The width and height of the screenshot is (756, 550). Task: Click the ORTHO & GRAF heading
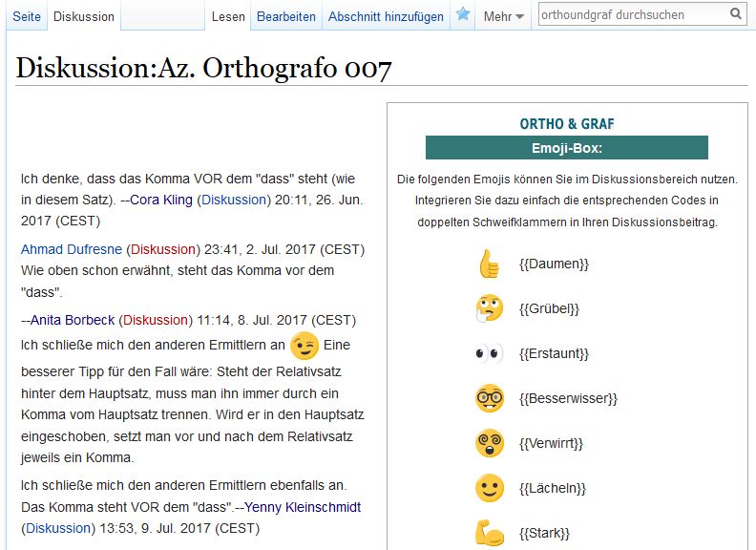click(566, 124)
